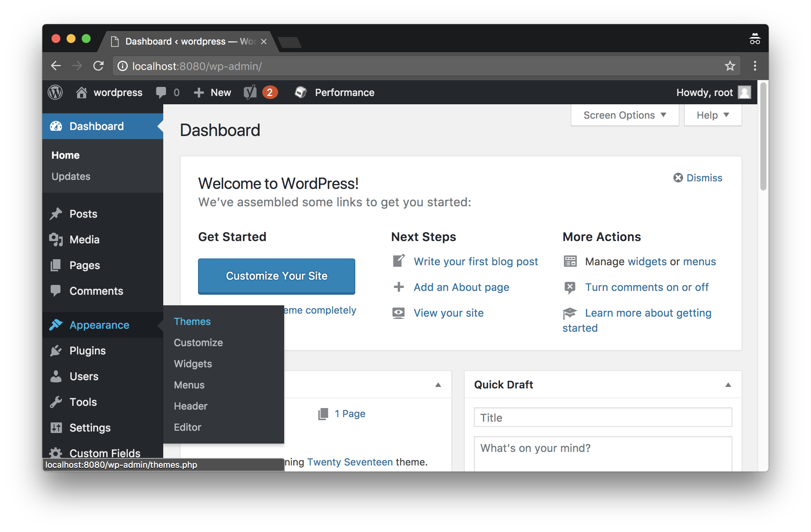This screenshot has height=532, width=811.
Task: Click the Performance cube icon
Action: pyautogui.click(x=301, y=92)
